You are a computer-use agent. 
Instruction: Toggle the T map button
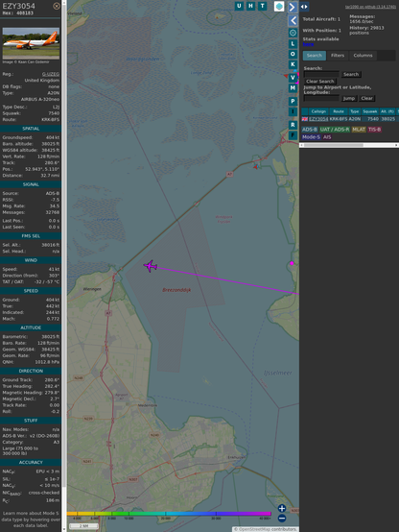262,6
